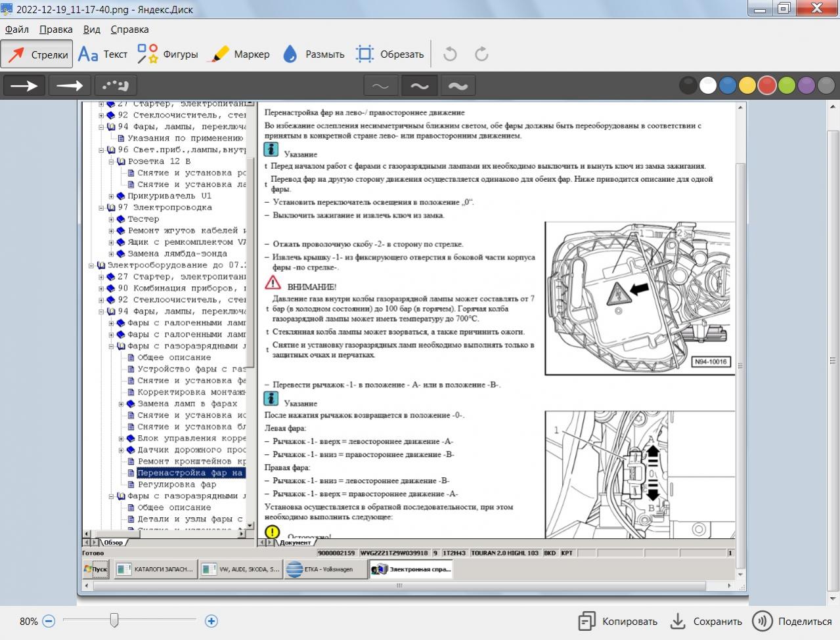Select the Размыть blur tool
The width and height of the screenshot is (840, 640).
click(313, 54)
